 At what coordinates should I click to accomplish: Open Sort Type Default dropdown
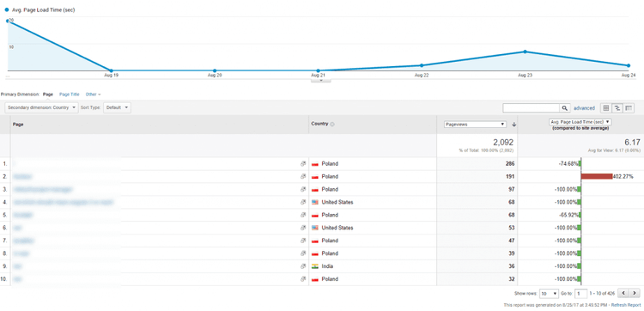click(x=117, y=107)
